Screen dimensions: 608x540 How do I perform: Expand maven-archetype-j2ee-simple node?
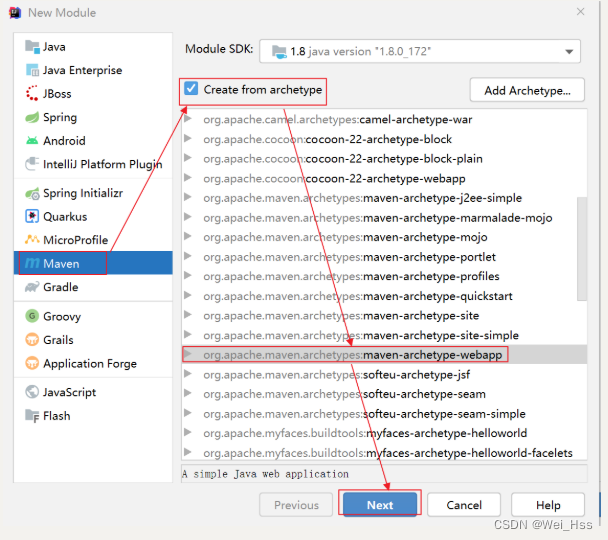188,197
